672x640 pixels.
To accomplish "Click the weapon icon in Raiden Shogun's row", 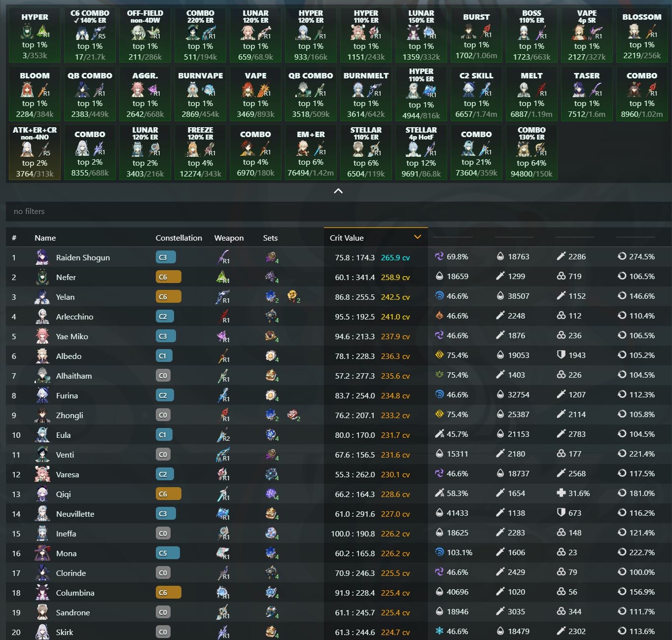I will 223,257.
